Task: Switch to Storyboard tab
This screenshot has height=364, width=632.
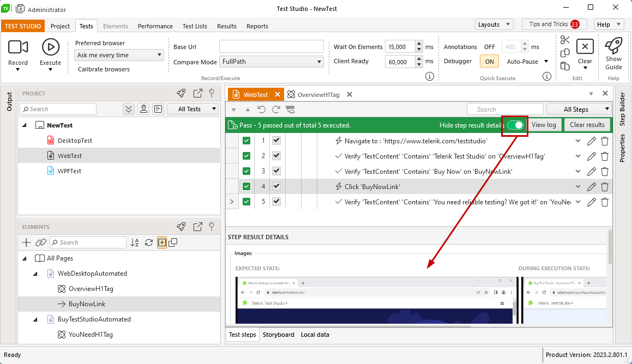Action: [x=279, y=335]
